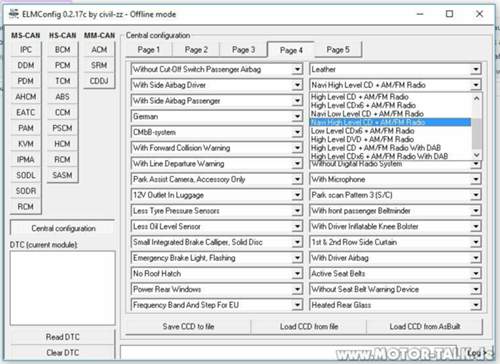Choose the ABS module
Screen dimensions: 500x364
tap(63, 97)
